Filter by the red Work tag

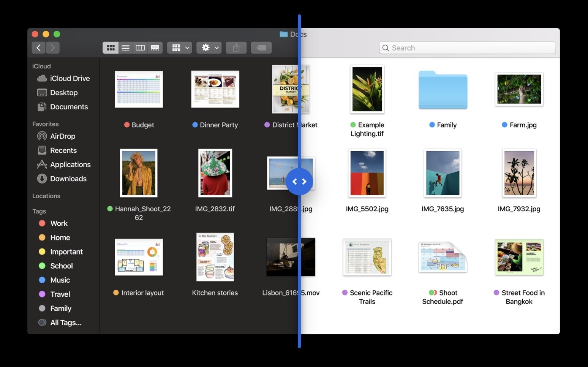coord(58,223)
